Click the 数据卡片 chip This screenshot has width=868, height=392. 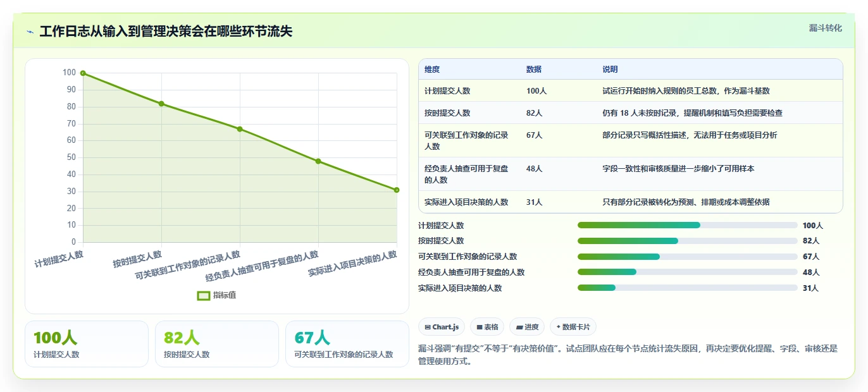coord(573,327)
